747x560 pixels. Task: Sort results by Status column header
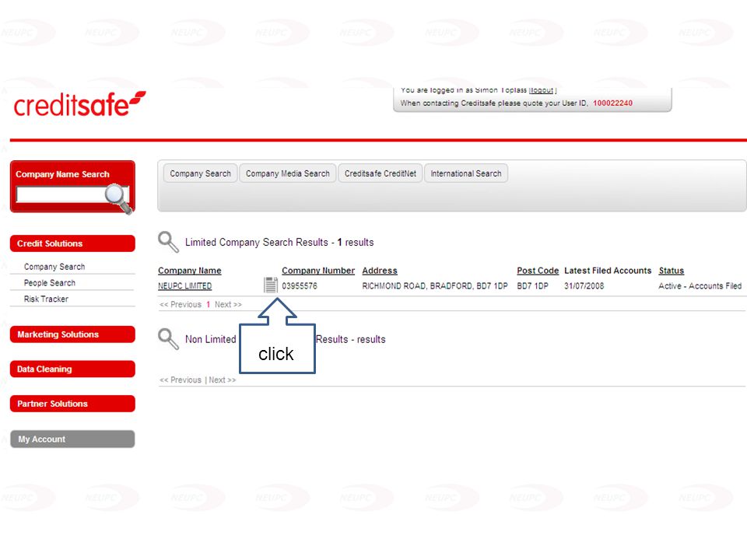[672, 271]
